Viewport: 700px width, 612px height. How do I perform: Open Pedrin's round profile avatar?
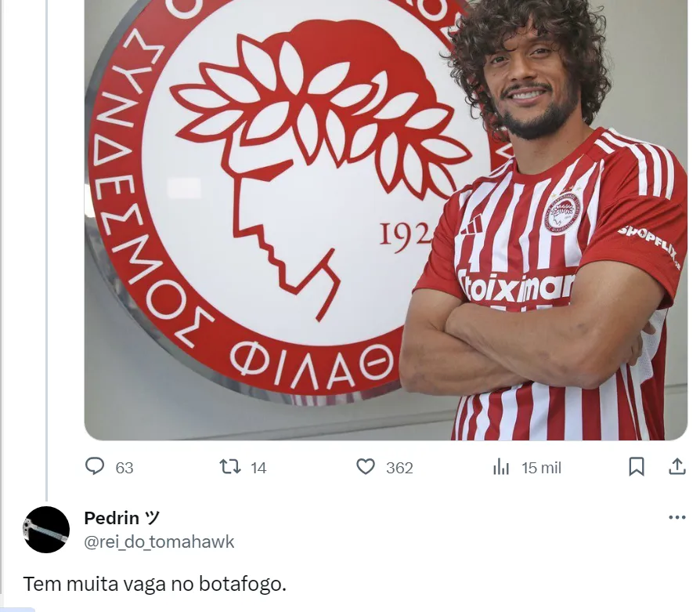[46, 530]
